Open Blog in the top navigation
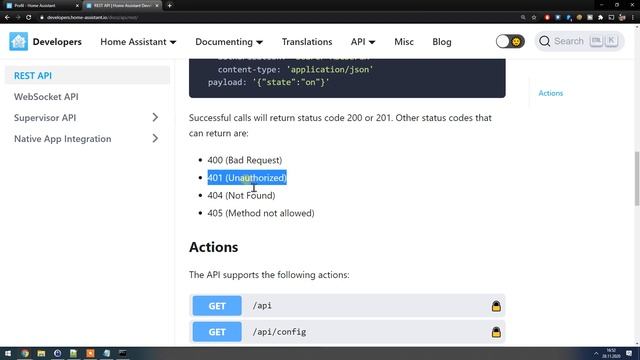 tap(442, 42)
